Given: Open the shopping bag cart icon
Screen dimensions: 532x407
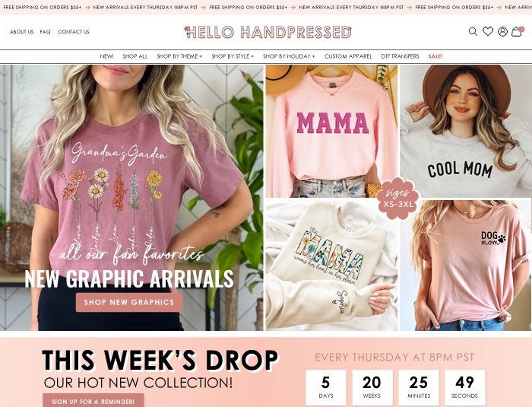Looking at the screenshot, I should pyautogui.click(x=517, y=31).
